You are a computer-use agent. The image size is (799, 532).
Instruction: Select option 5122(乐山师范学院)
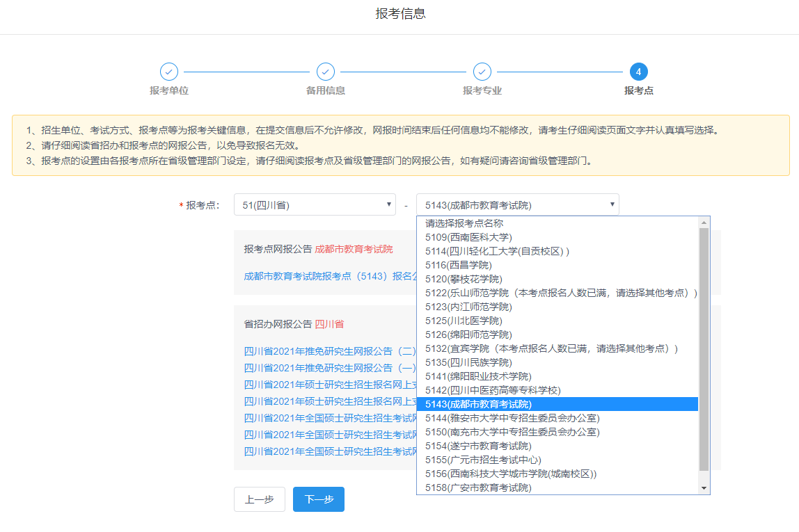[557, 293]
